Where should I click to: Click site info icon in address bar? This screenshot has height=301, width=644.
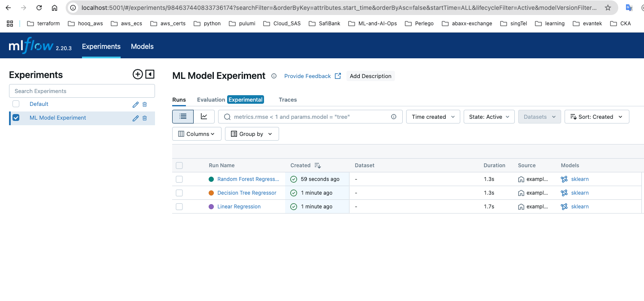[x=73, y=8]
